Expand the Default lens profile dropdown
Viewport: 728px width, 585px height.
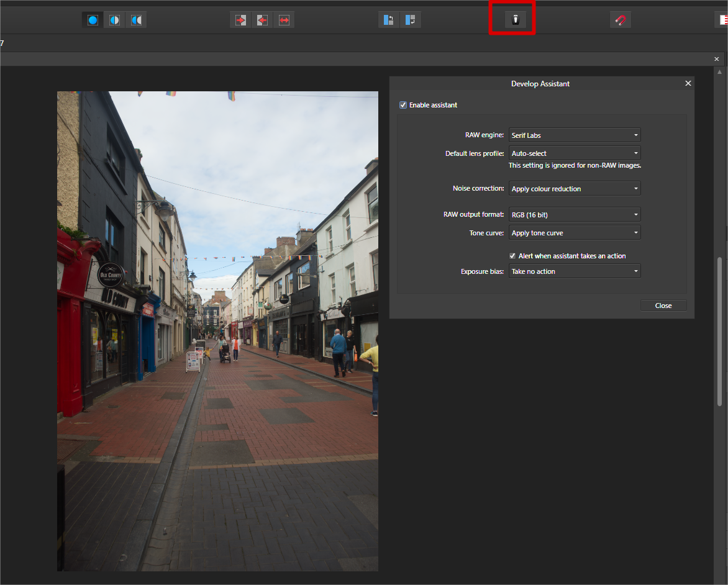pos(574,153)
